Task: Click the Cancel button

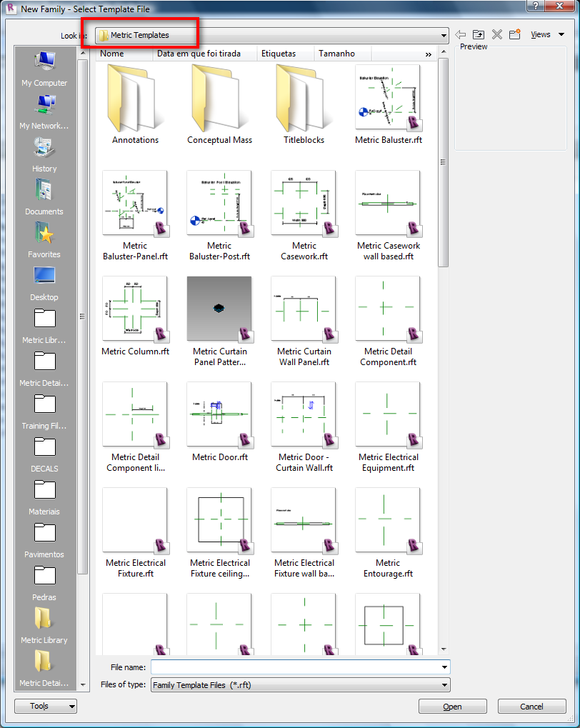Action: [x=531, y=706]
